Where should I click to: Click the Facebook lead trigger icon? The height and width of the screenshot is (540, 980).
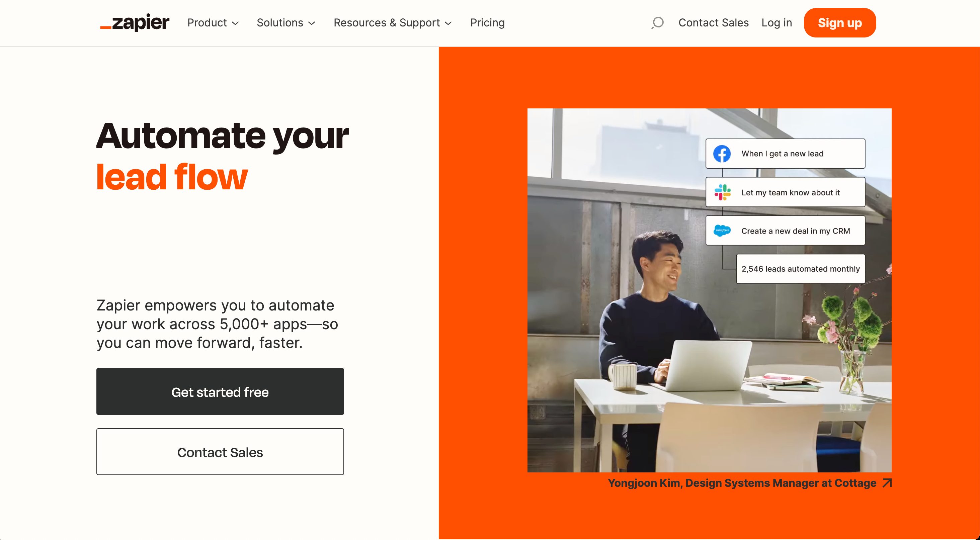[x=722, y=153]
